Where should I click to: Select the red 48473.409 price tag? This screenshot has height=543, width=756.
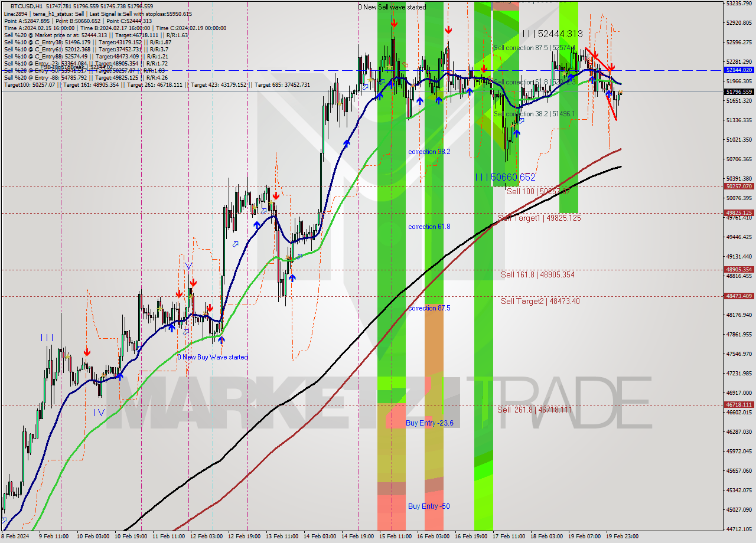pyautogui.click(x=739, y=296)
